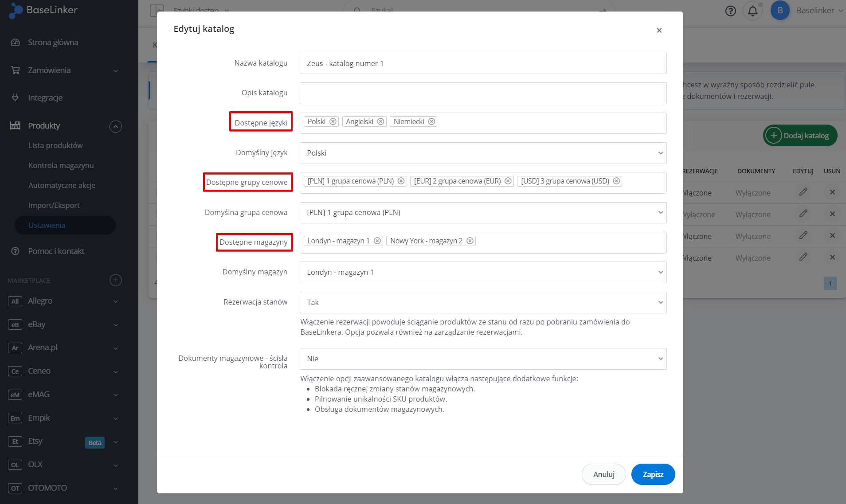Expand the Empik chevron
The image size is (846, 504).
click(115, 418)
